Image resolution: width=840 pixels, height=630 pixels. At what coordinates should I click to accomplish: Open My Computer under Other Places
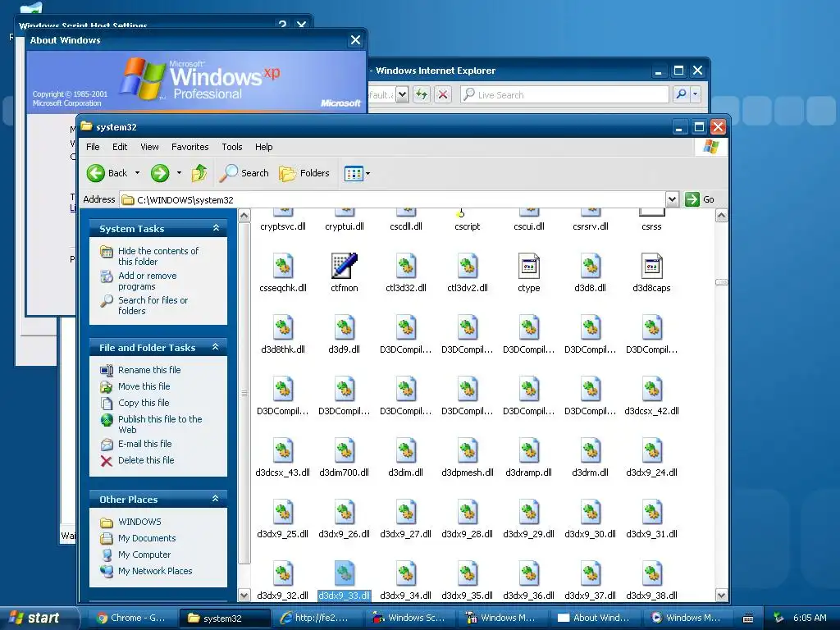[x=144, y=555]
